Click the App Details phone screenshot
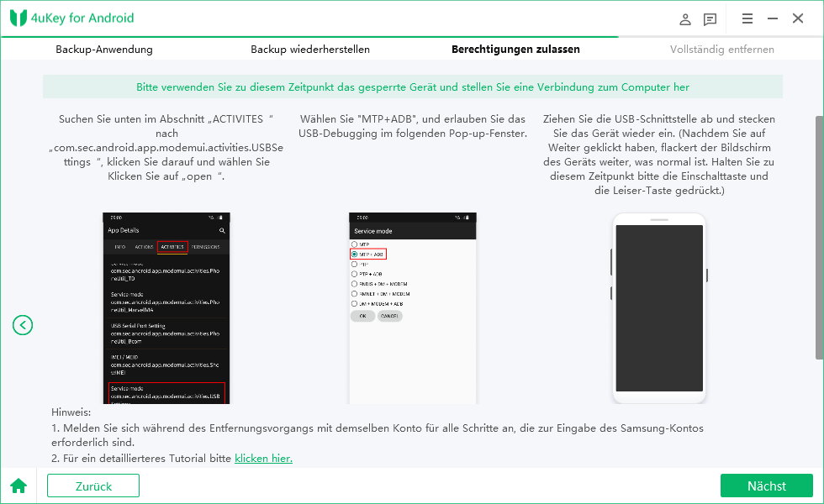This screenshot has height=504, width=824. 166,308
